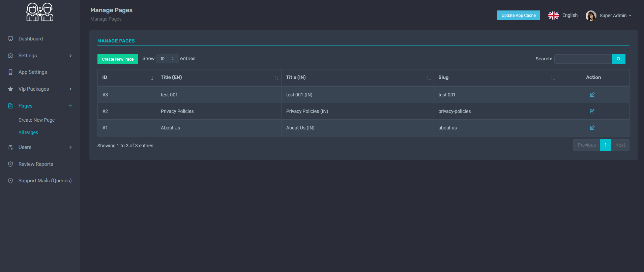Open Dashboard from the sidebar
The width and height of the screenshot is (644, 272).
(x=31, y=39)
